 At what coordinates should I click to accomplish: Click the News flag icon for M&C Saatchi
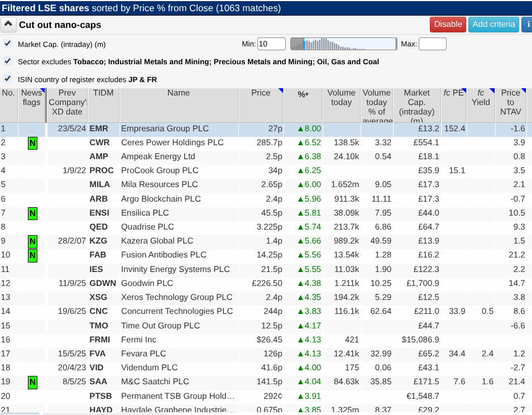(x=32, y=382)
